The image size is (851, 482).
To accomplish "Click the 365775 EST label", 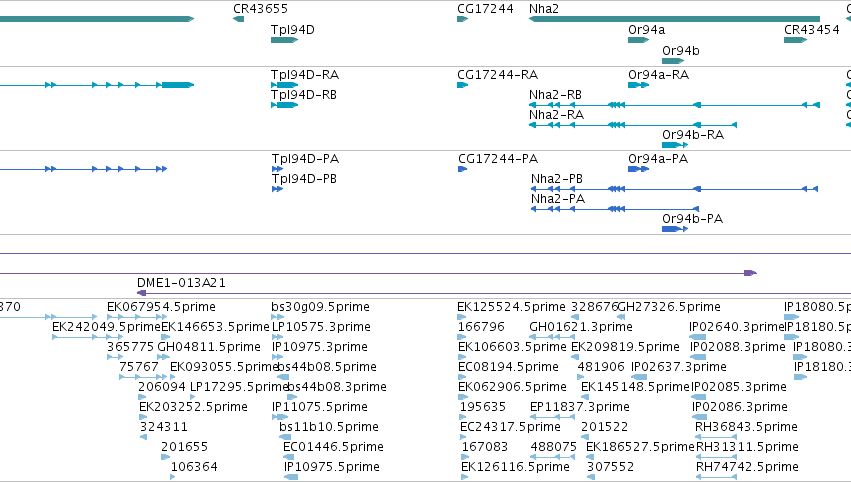I will tap(130, 347).
